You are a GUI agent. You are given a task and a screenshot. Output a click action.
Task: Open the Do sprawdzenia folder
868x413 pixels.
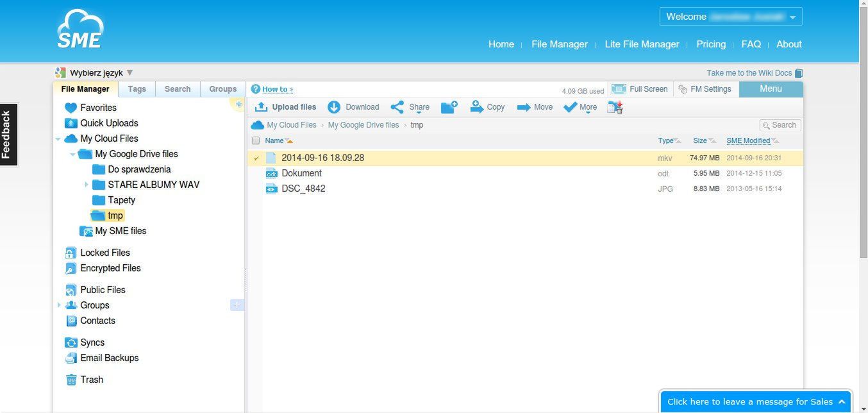pos(131,169)
